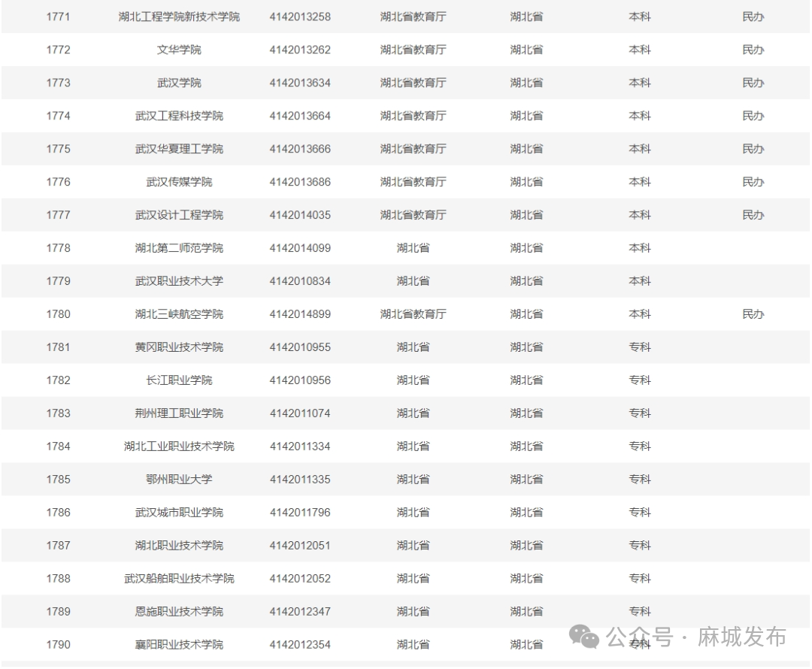Click 本科 in the 武汉职业技术大学 row
This screenshot has width=812, height=669.
tap(640, 281)
